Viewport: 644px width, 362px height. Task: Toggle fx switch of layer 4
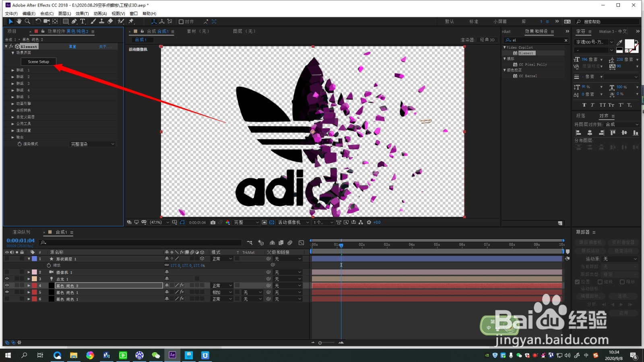pos(182,286)
